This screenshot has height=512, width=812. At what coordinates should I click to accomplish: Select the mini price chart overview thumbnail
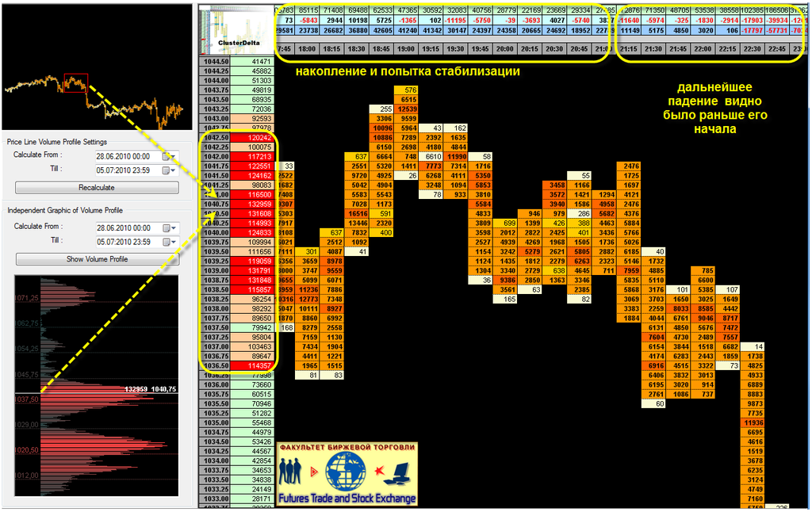click(x=97, y=67)
